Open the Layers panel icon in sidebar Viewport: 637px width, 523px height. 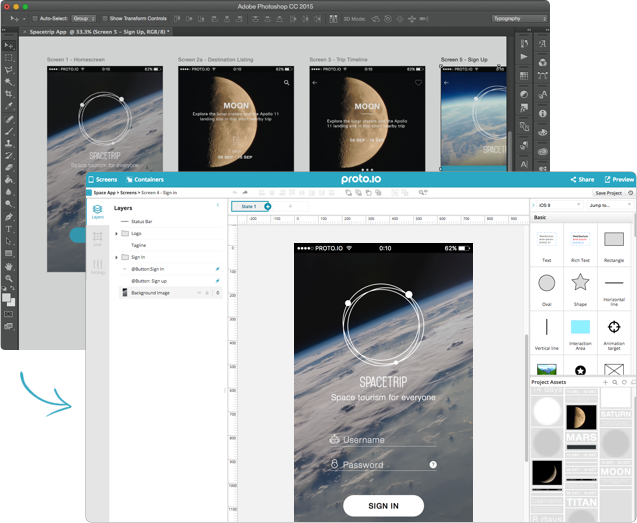coord(98,211)
